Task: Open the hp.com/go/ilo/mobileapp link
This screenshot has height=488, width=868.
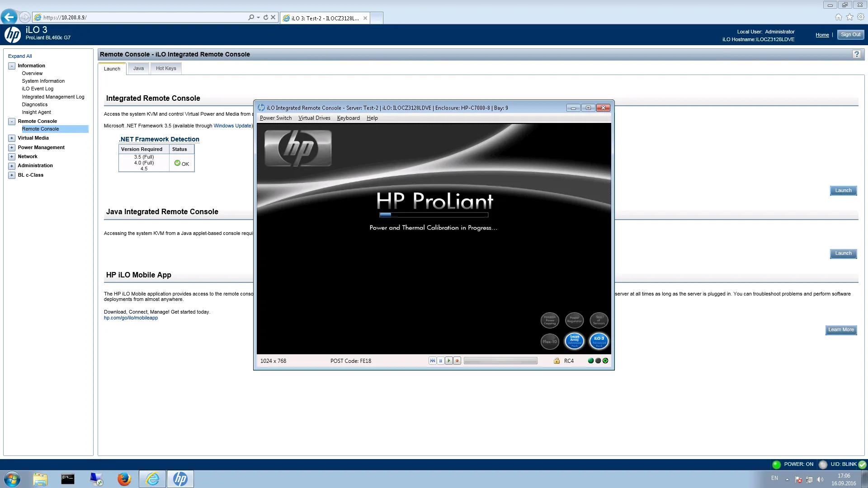Action: tap(131, 318)
